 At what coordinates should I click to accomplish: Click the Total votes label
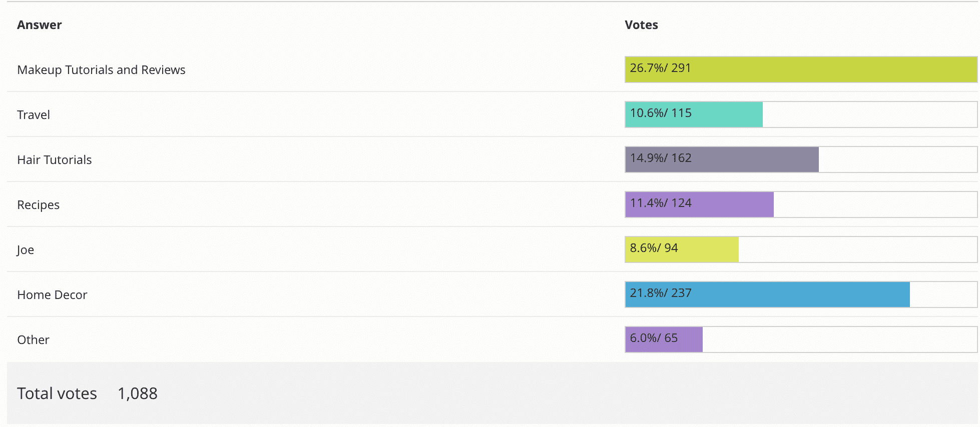click(57, 393)
